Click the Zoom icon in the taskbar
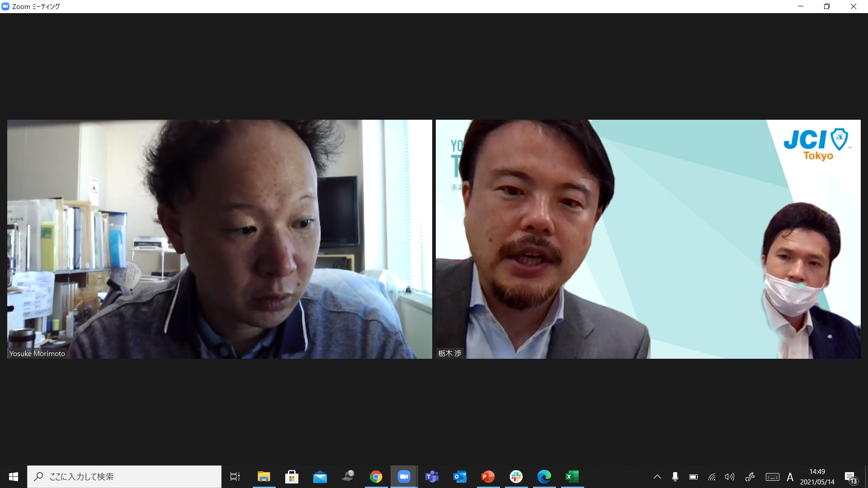Viewport: 868px width, 488px height. 404,477
